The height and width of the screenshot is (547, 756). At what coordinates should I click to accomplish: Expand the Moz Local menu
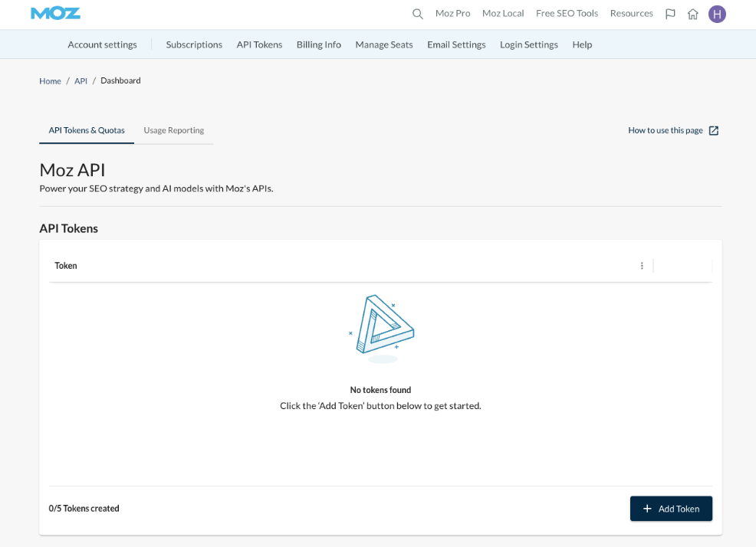(x=503, y=14)
